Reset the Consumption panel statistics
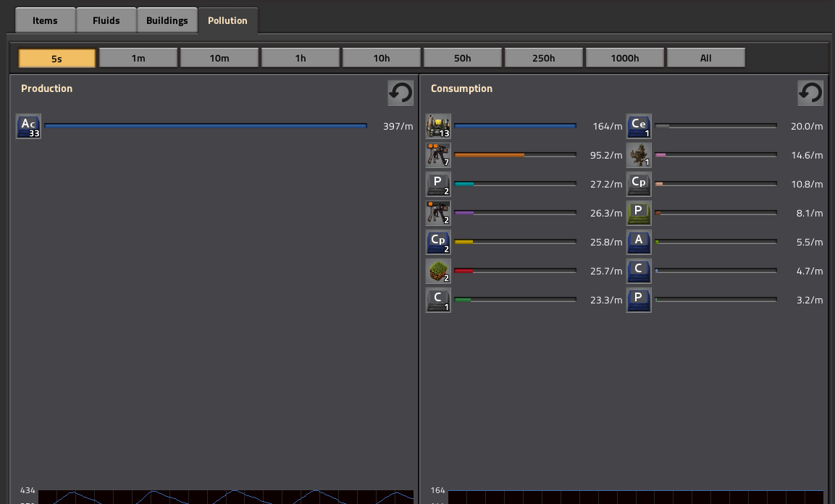 coord(810,93)
